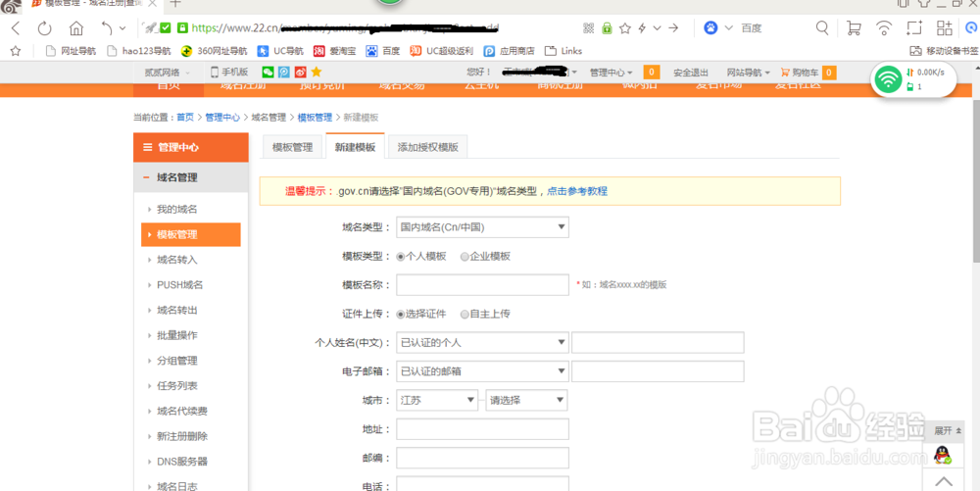Click the 首页 breadcrumb link

coord(185,118)
